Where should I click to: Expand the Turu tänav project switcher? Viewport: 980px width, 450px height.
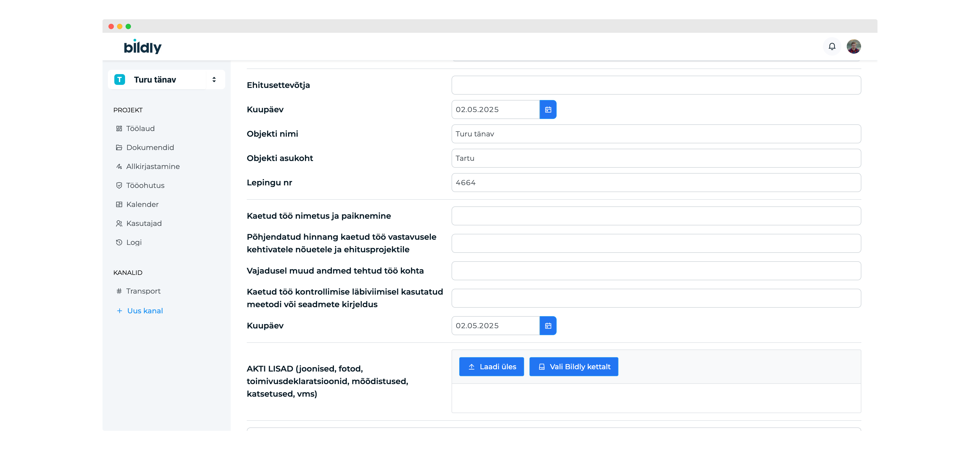tap(214, 79)
